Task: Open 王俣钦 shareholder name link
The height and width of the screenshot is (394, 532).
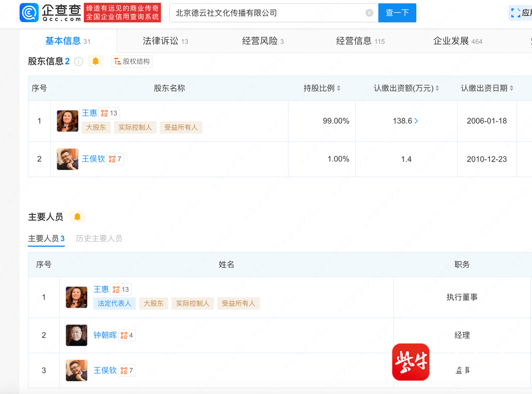Action: point(93,159)
